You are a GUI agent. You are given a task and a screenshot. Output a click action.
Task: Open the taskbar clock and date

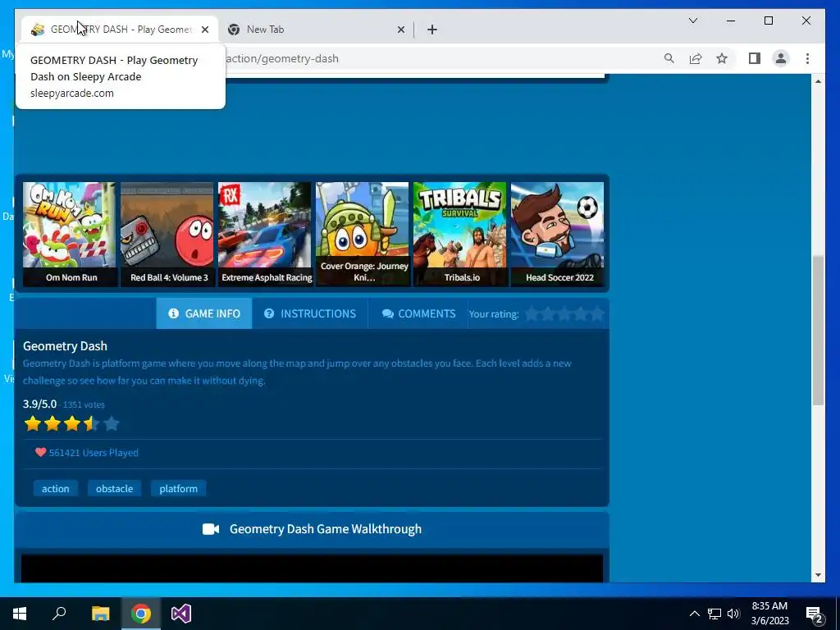[x=769, y=614]
